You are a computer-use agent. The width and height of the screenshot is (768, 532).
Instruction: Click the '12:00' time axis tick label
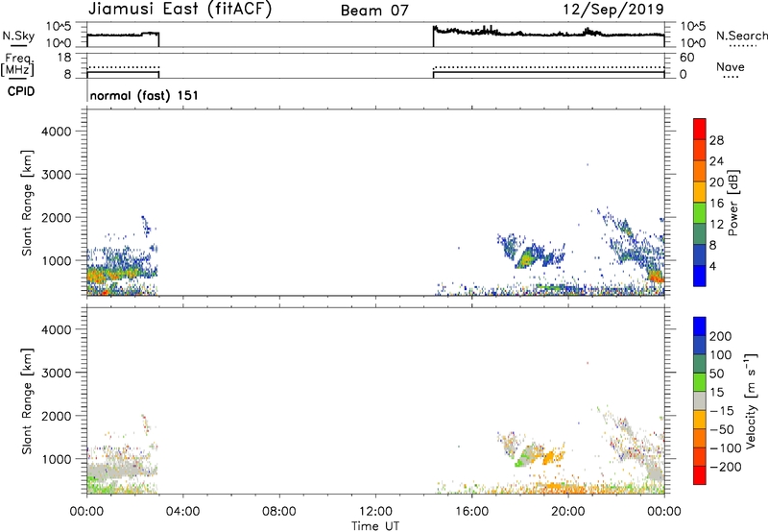(x=375, y=512)
